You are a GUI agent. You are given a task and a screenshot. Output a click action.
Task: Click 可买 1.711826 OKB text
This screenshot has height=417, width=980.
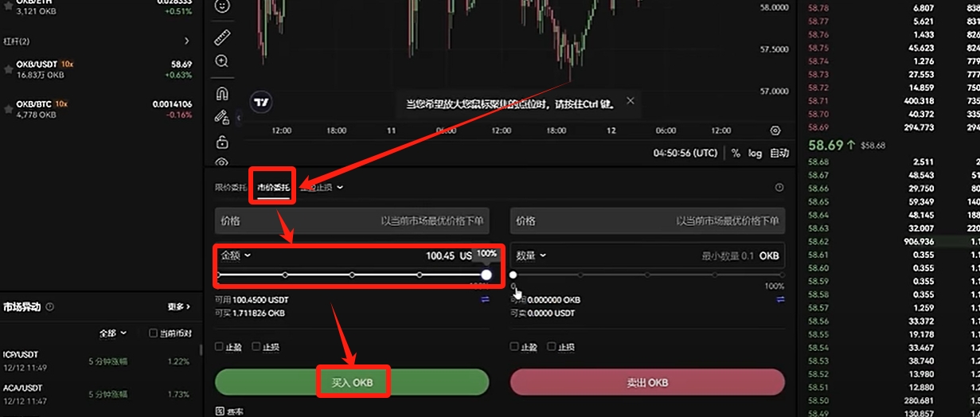[250, 313]
